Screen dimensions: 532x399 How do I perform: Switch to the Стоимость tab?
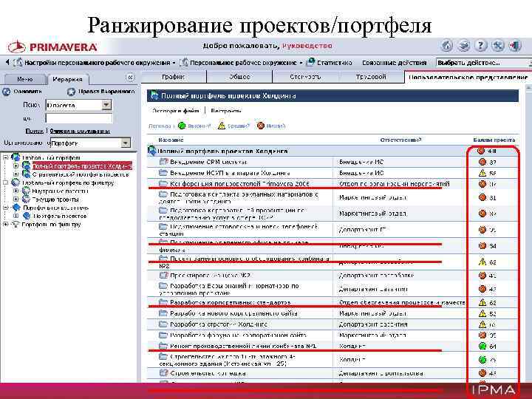pos(305,77)
